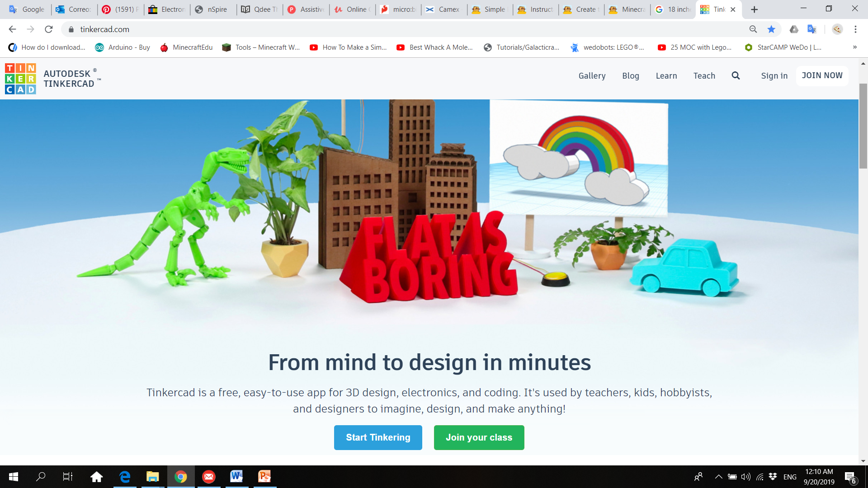Click the Join your class button
Viewport: 868px width, 488px height.
tap(479, 437)
